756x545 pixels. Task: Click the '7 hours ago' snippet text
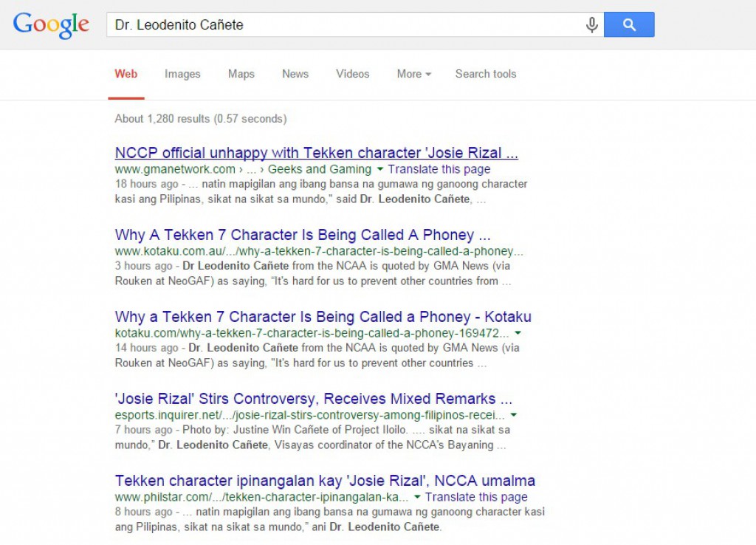[143, 430]
